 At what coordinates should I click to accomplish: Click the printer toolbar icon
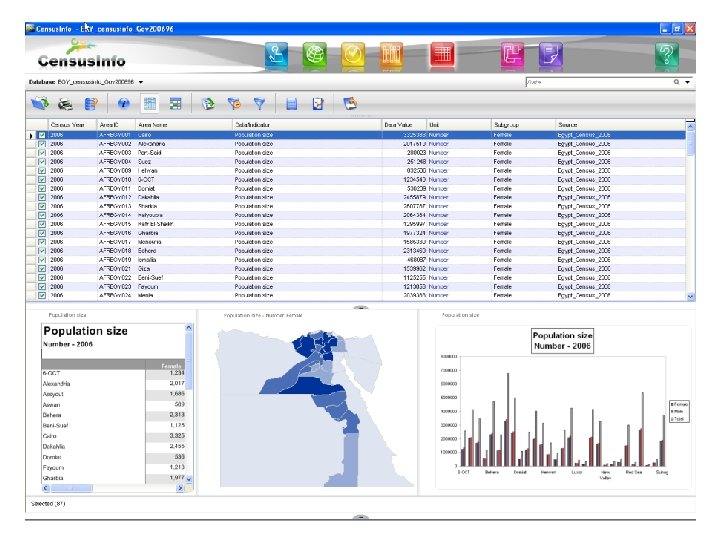point(66,104)
